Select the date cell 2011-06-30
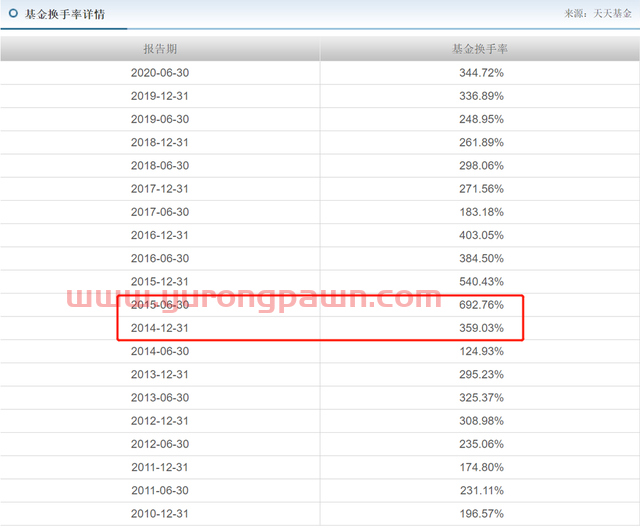The height and width of the screenshot is (531, 640). [x=160, y=491]
